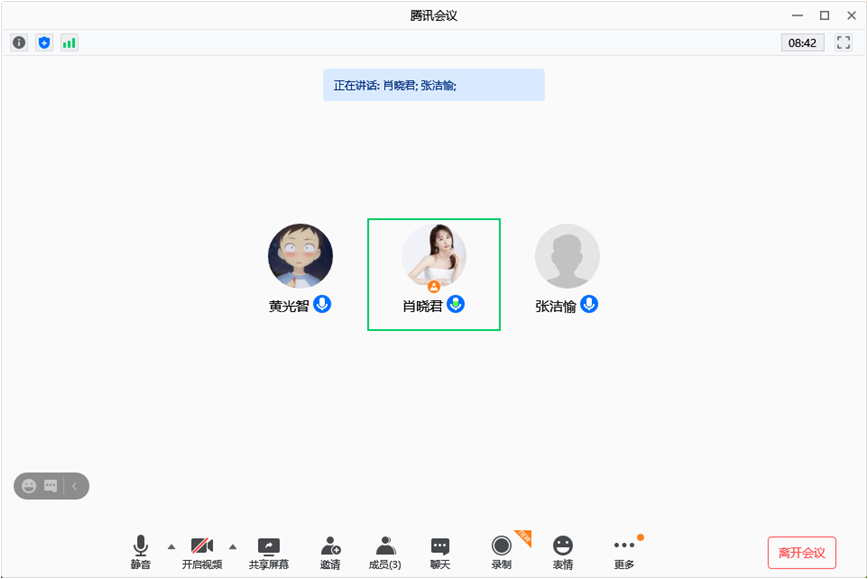
Task: Open the 表情 emoji reactions
Action: pos(563,552)
